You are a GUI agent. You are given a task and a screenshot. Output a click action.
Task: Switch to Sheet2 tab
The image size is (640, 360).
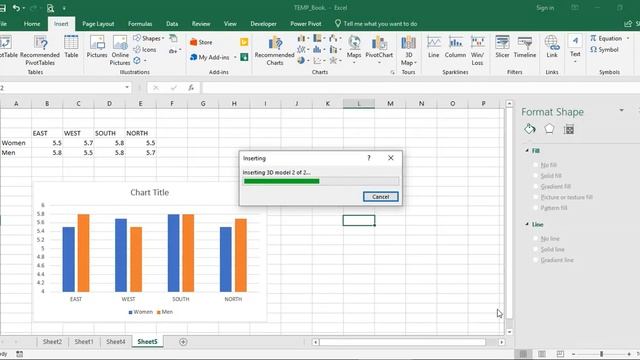[52, 342]
